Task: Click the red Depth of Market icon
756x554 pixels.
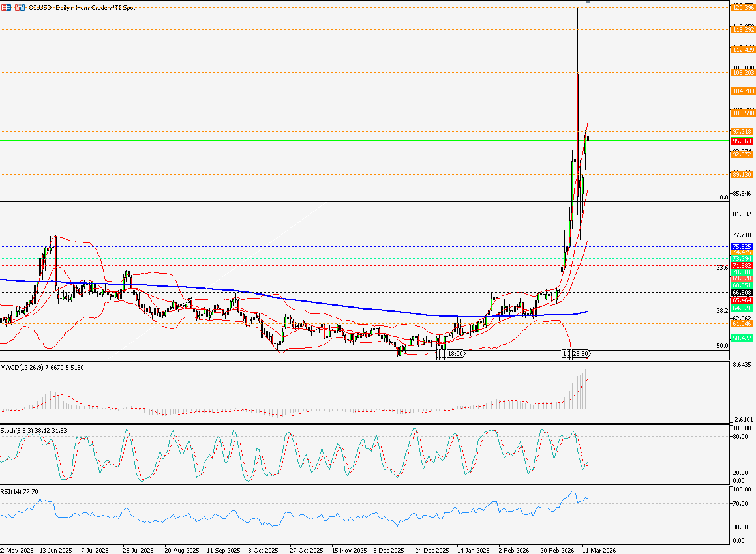Action: tap(6, 8)
